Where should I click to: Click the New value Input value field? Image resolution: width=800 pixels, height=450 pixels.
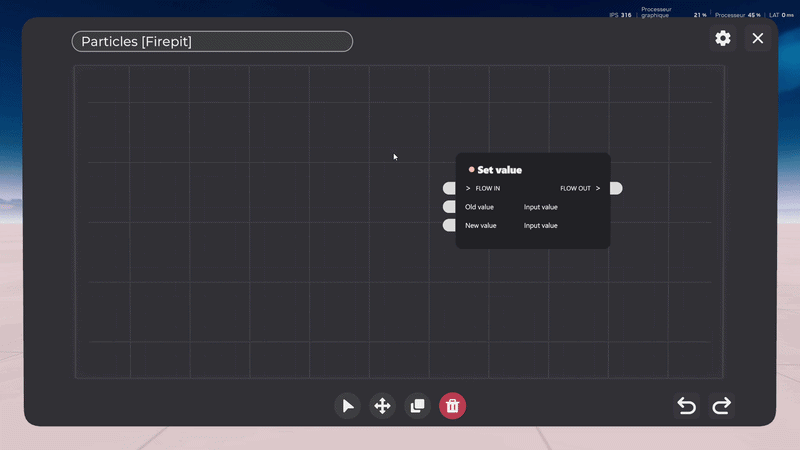point(540,226)
